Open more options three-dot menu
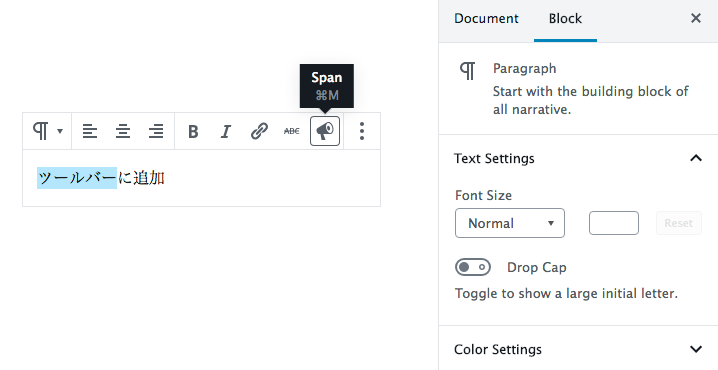 click(x=362, y=131)
